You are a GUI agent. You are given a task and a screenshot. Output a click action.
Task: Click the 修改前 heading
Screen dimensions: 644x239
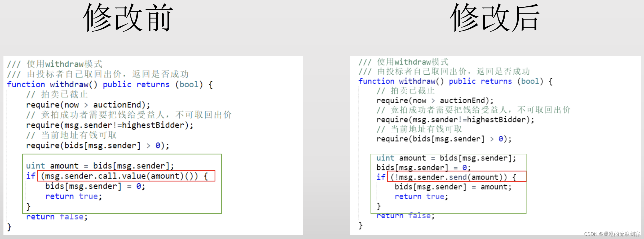tap(128, 18)
